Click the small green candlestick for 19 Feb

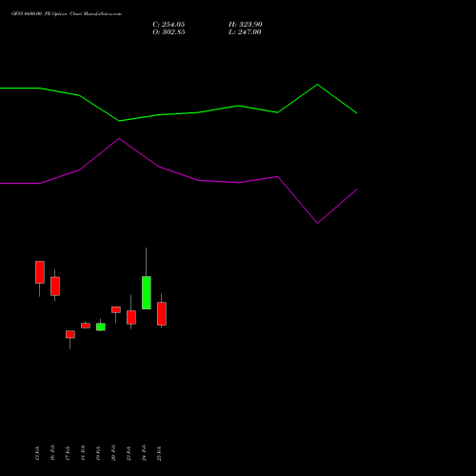(101, 327)
